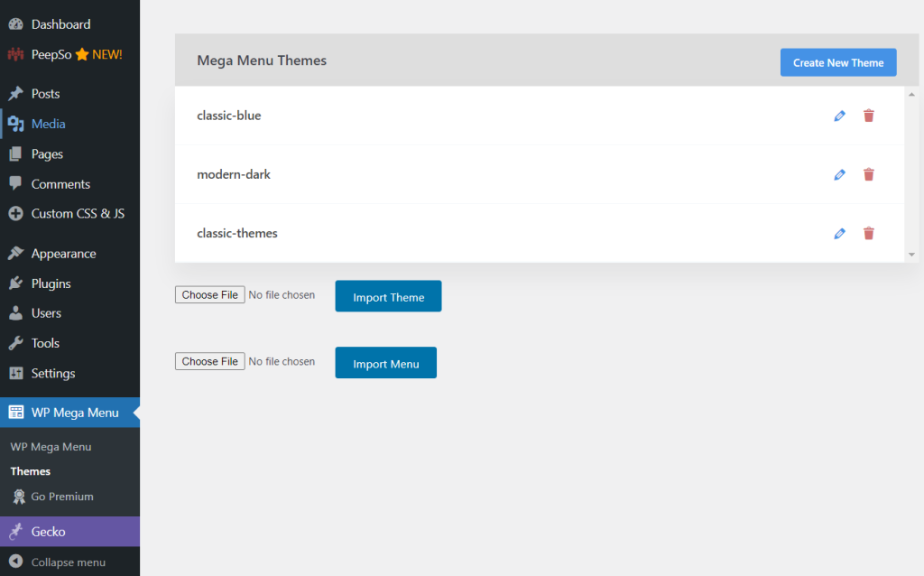Open PeepSo in the sidebar

click(70, 54)
